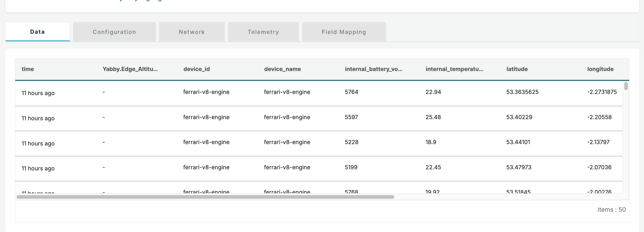This screenshot has width=644, height=232.
Task: Open the Configuration tab
Action: [114, 32]
